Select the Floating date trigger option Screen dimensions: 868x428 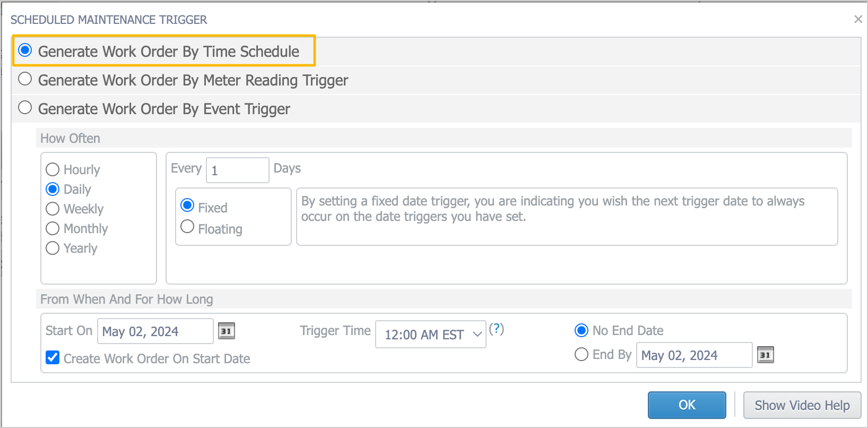coord(187,226)
